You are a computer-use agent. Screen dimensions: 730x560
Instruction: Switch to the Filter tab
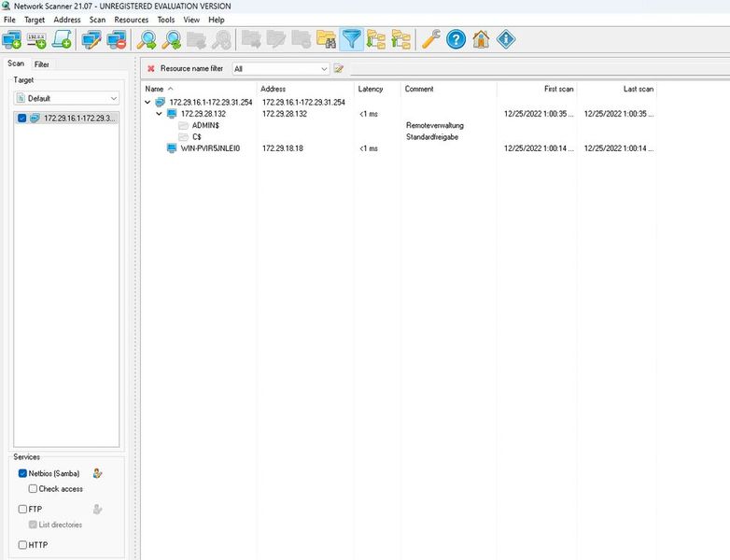(x=41, y=64)
